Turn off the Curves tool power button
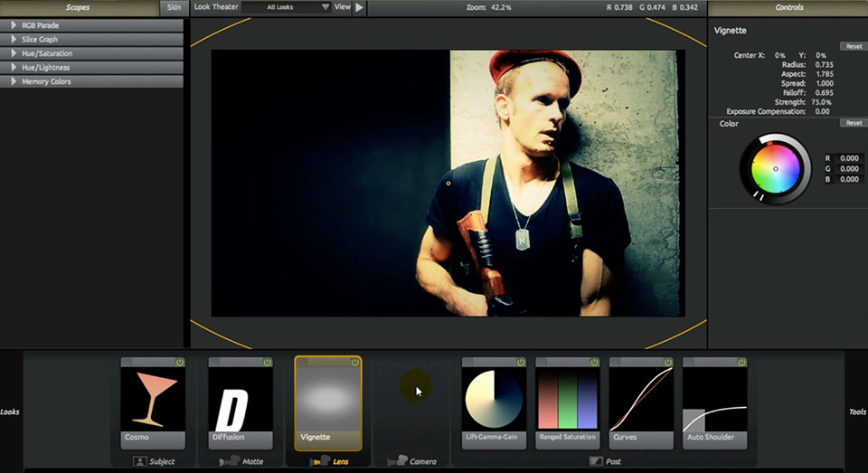 coord(668,363)
